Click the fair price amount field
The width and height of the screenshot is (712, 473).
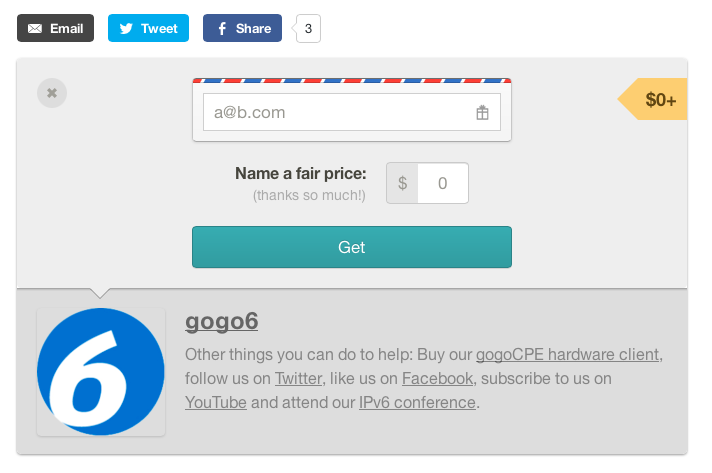tap(442, 184)
